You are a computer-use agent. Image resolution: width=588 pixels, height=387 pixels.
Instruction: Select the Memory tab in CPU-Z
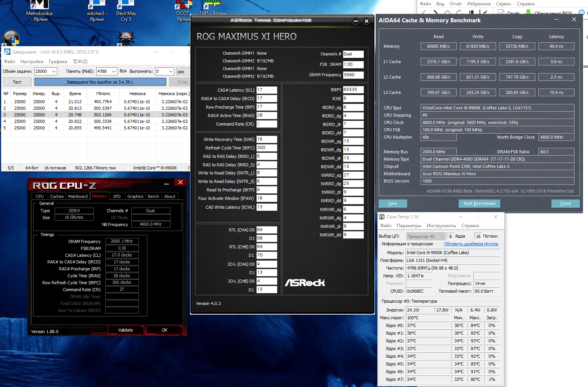point(100,196)
